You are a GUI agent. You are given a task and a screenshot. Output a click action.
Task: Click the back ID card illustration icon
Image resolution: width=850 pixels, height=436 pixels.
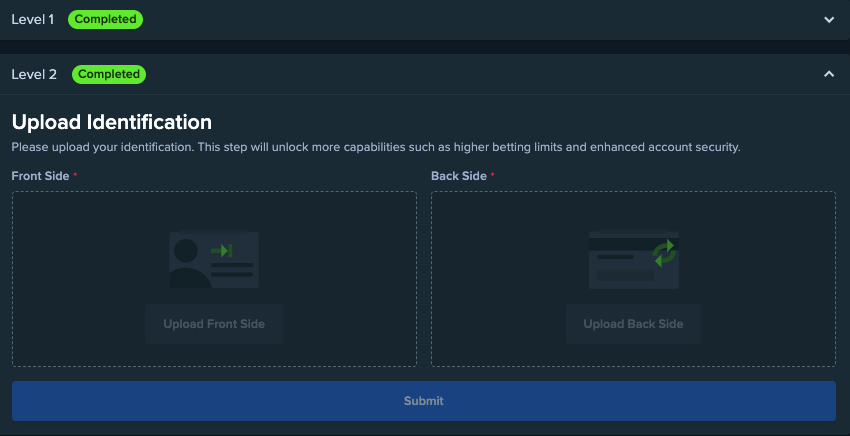633,259
